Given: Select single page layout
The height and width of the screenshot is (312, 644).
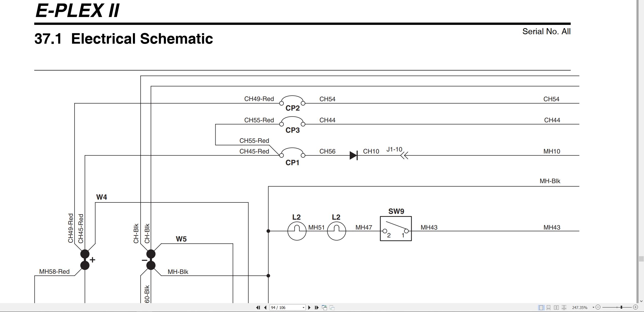Looking at the screenshot, I should (x=541, y=307).
